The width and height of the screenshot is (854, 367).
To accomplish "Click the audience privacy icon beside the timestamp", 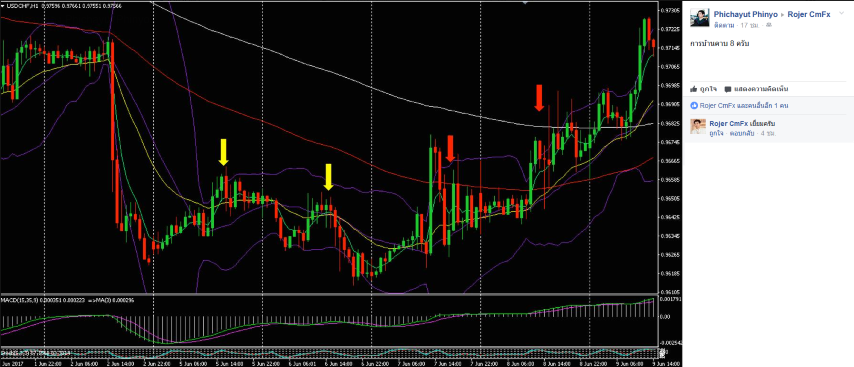I will (x=768, y=25).
